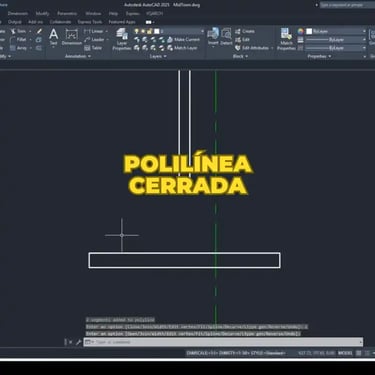Click the linetype icon in Properties

pos(301,48)
